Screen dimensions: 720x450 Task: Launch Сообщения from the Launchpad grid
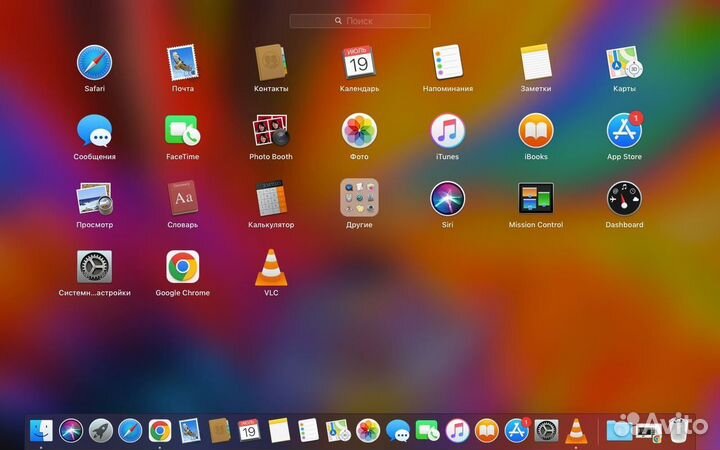[x=95, y=131]
